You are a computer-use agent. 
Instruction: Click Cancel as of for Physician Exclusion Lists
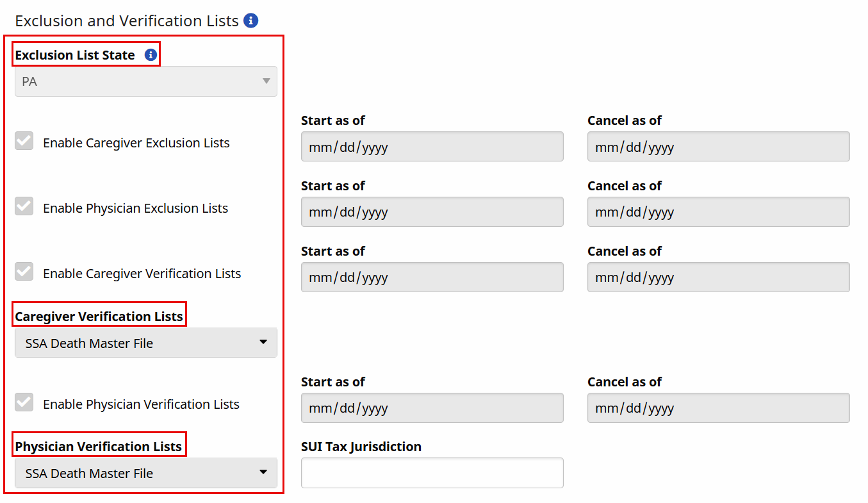click(x=718, y=212)
